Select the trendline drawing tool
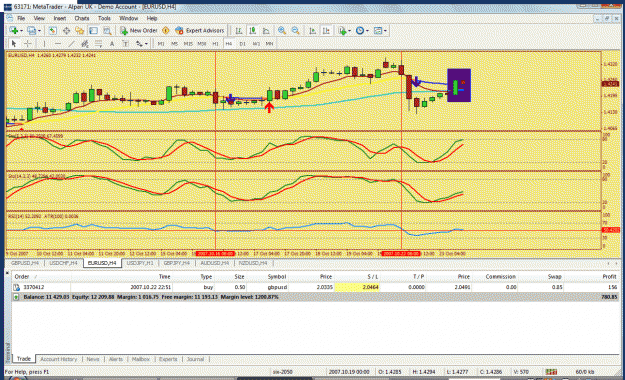This screenshot has width=625, height=380. pos(71,43)
